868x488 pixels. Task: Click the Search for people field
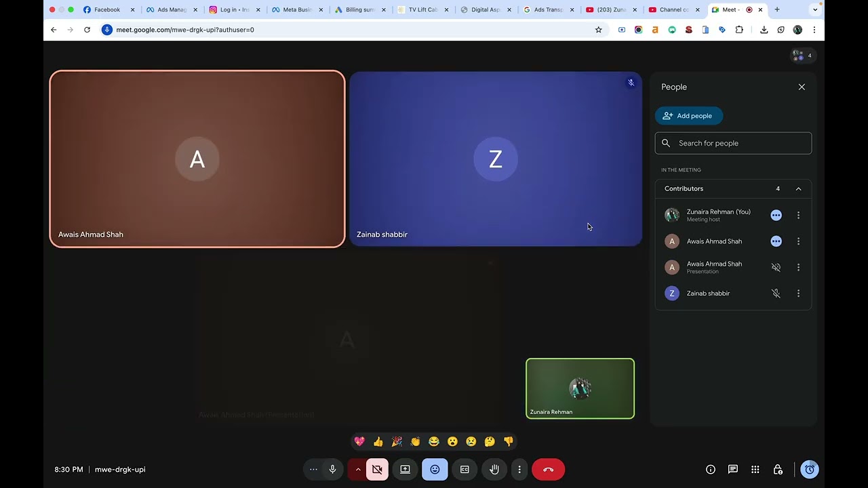click(x=733, y=143)
